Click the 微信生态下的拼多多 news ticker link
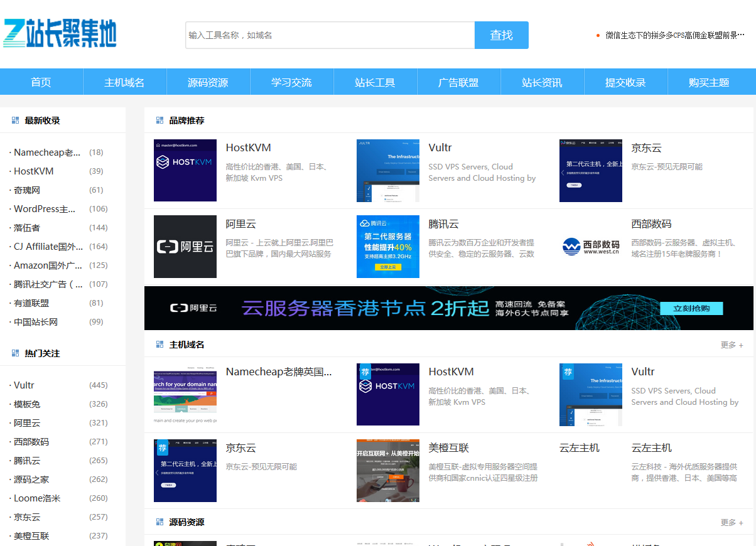 pyautogui.click(x=675, y=35)
